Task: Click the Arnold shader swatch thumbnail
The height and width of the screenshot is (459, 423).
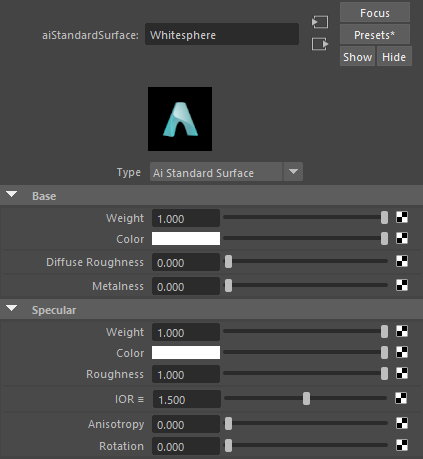Action: [180, 119]
